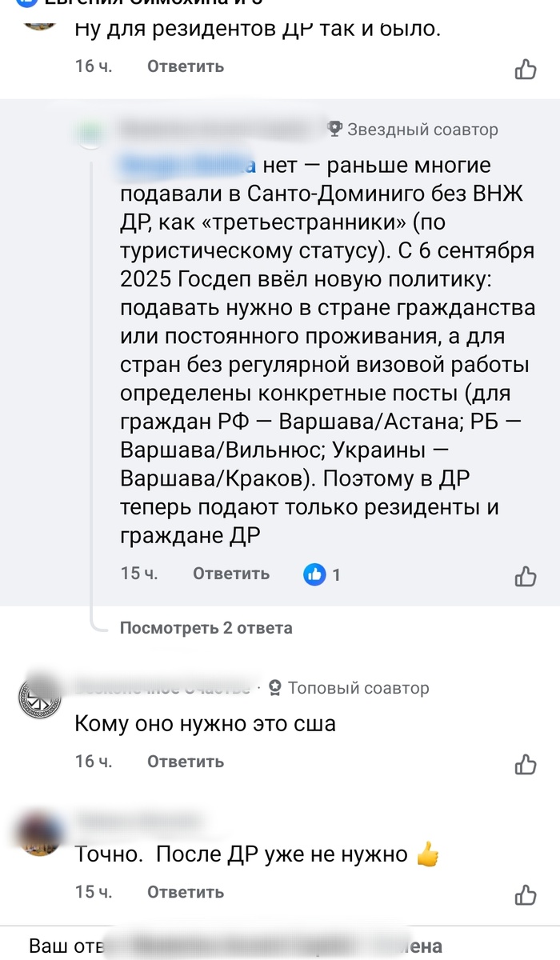Like the comment 'Точно. После ДР уже не нужно'
This screenshot has width=560, height=960.
(x=525, y=892)
